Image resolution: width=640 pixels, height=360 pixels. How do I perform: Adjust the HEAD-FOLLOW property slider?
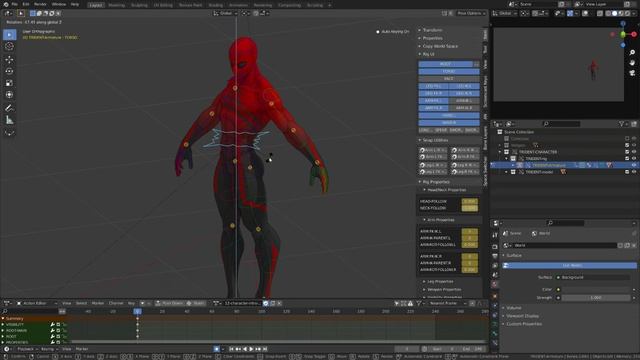pos(469,201)
